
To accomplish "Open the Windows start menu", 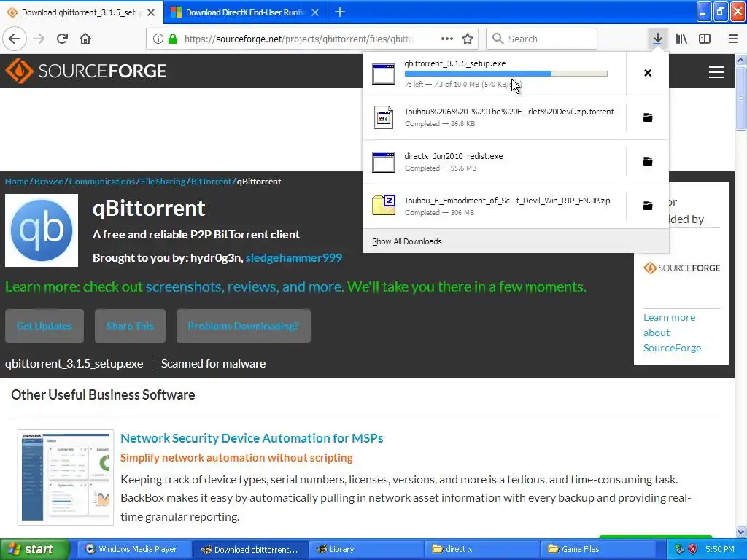I will tap(35, 549).
